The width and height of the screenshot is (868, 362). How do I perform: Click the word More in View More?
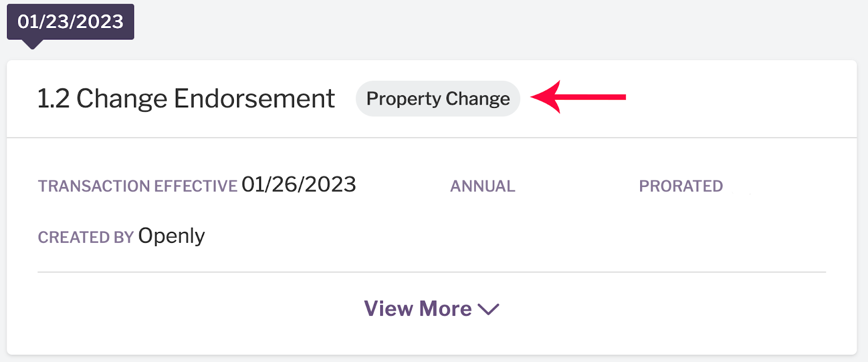pos(445,309)
